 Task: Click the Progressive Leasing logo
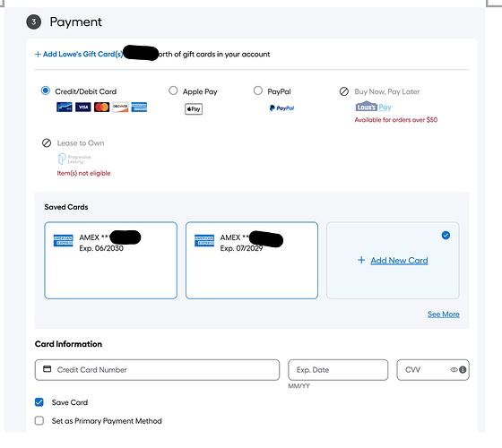(x=74, y=159)
